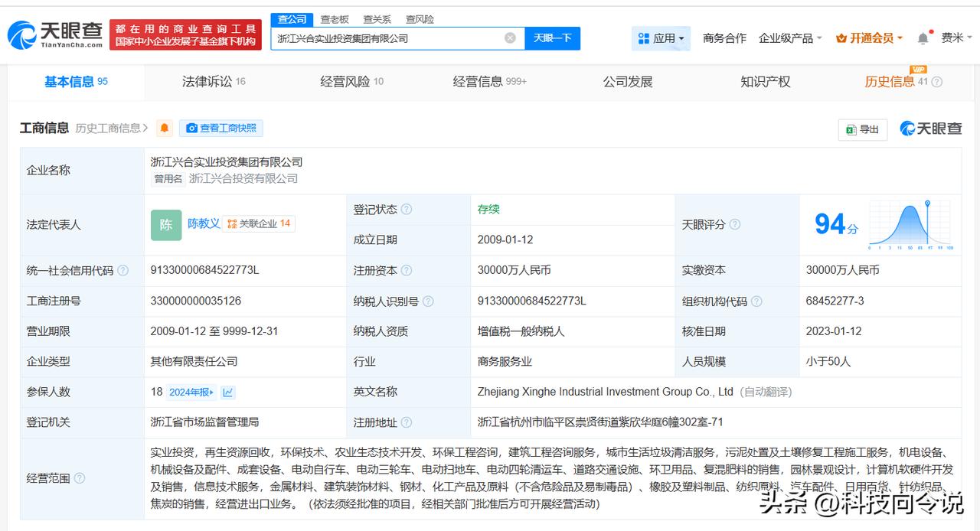
Task: Open the 商务合作 link
Action: (724, 38)
